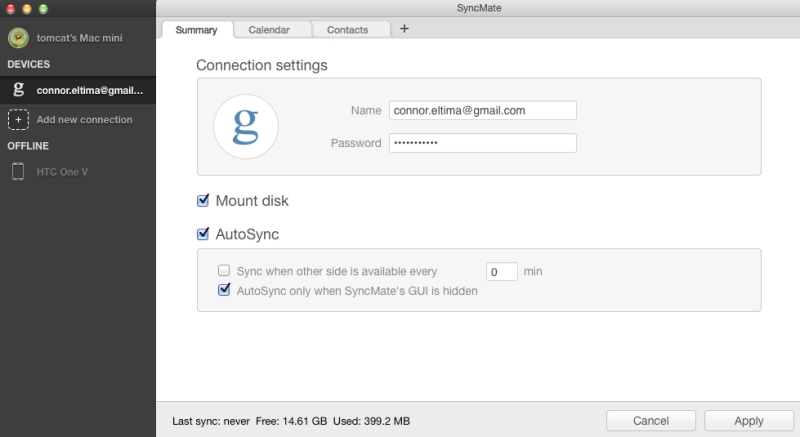Select Add new connection entry
The image size is (800, 437).
click(78, 119)
